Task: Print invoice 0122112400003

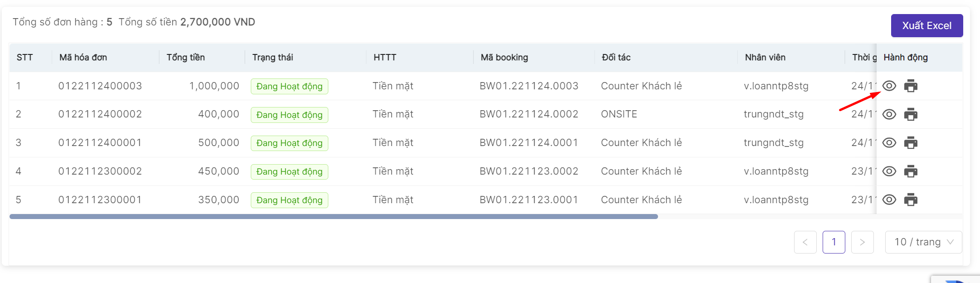Action: pos(911,86)
